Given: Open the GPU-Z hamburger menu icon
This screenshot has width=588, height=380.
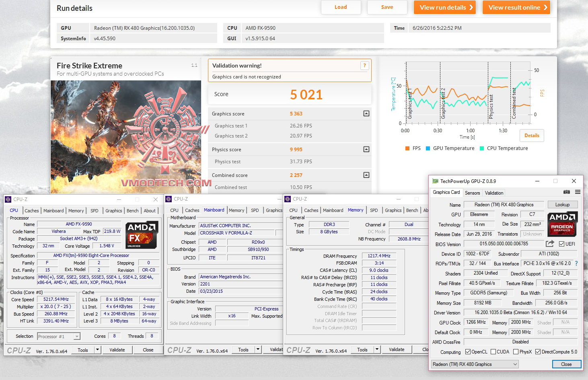Looking at the screenshot, I should click(x=578, y=192).
